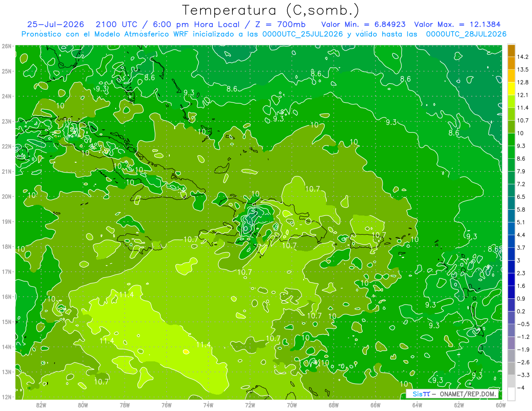Click the legend value 5.1
The height and width of the screenshot is (411, 532).
coord(521,222)
